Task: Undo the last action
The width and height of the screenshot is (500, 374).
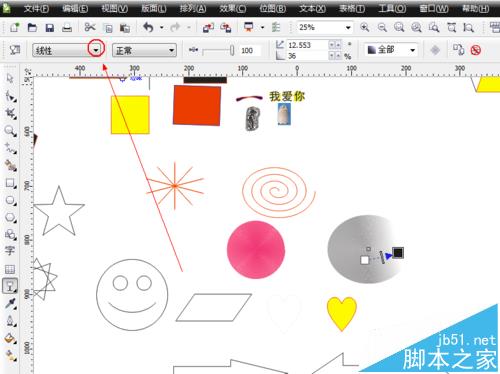Action: [x=148, y=27]
